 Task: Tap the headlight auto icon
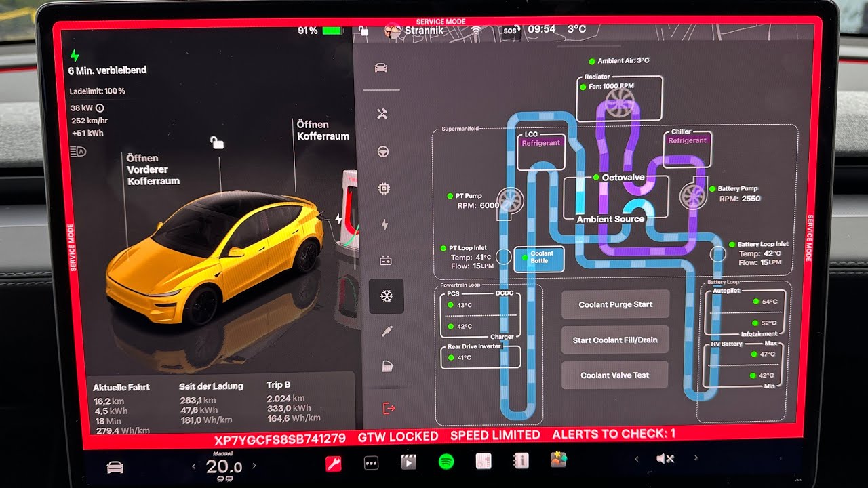[x=78, y=152]
